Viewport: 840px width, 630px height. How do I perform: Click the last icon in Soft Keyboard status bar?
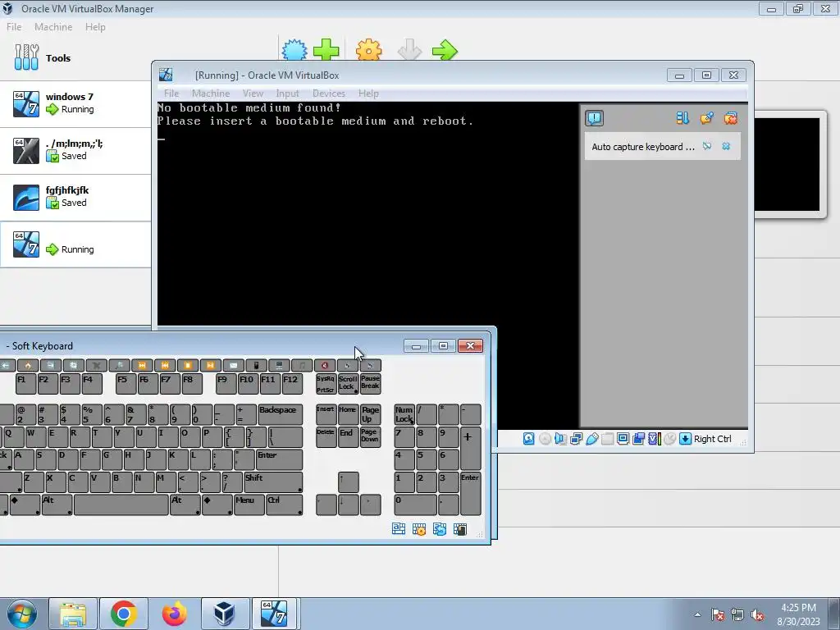coord(459,529)
